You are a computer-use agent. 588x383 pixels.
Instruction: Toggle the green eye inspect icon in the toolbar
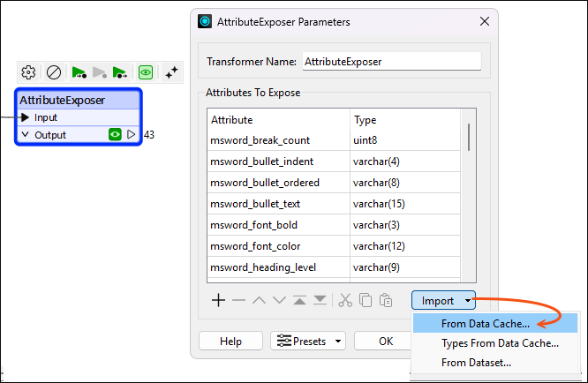tap(146, 72)
